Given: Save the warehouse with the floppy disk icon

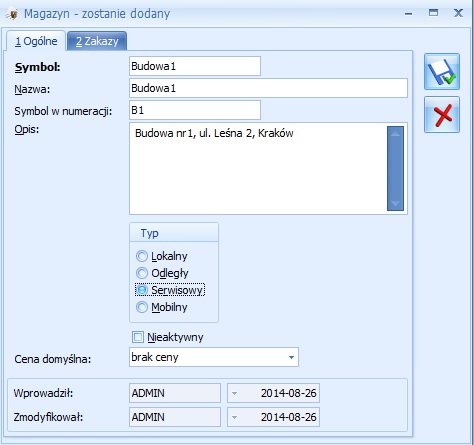Looking at the screenshot, I should (x=442, y=72).
